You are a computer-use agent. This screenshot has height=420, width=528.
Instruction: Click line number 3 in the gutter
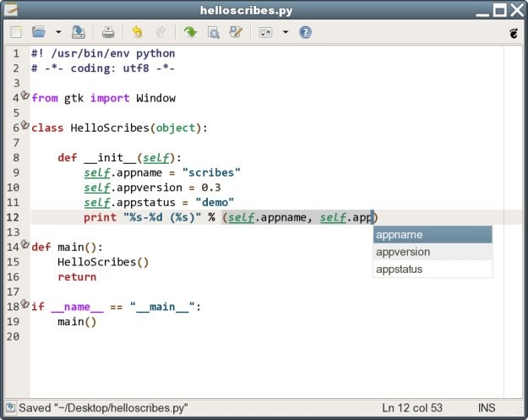tap(17, 83)
